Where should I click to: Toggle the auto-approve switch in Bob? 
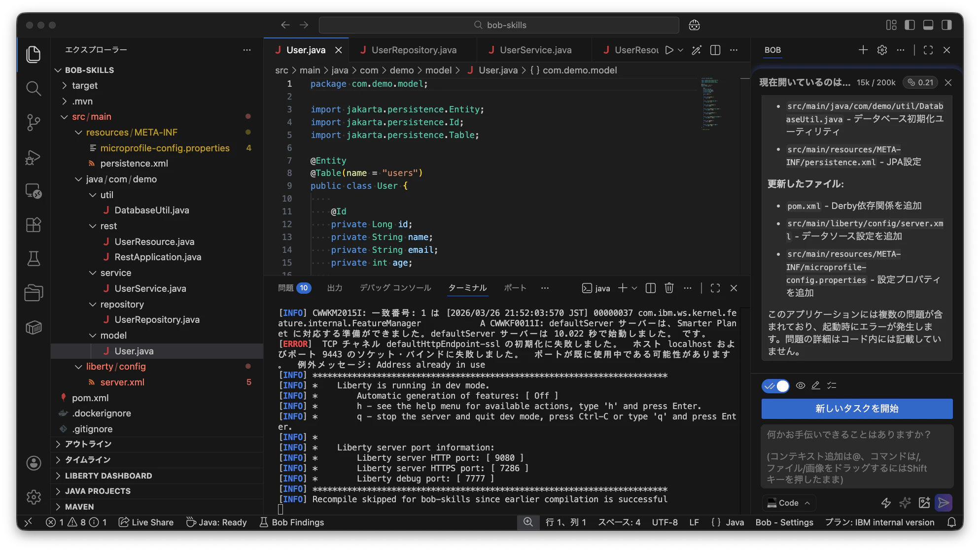click(775, 386)
